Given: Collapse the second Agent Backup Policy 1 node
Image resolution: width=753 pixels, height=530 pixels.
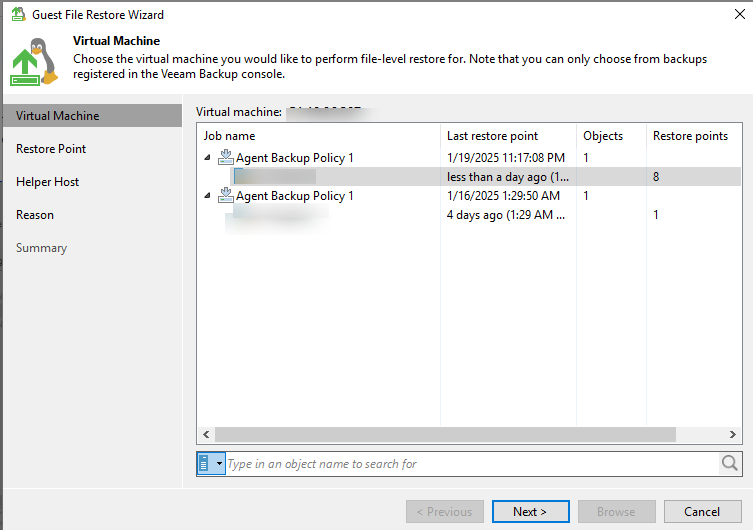Looking at the screenshot, I should pyautogui.click(x=208, y=197).
